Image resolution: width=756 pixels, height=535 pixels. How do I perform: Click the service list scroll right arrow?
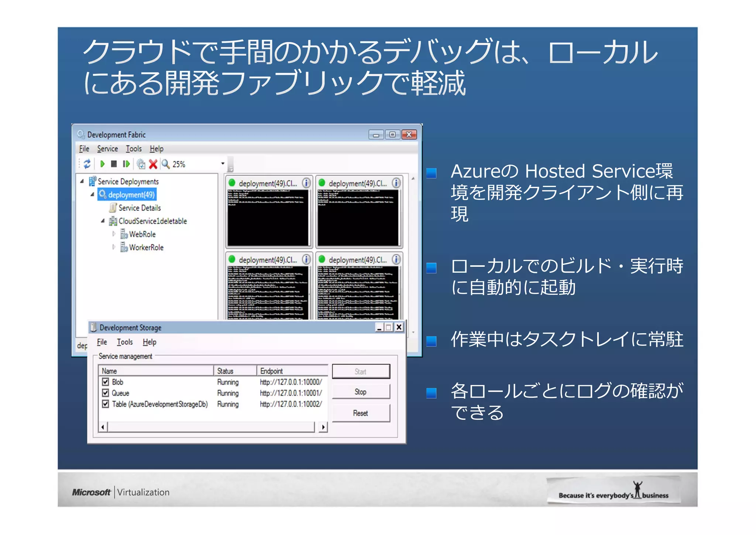(x=323, y=427)
